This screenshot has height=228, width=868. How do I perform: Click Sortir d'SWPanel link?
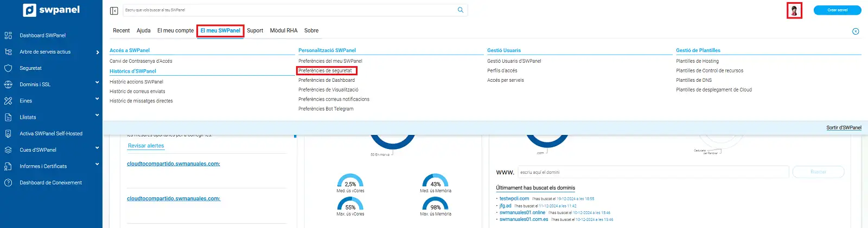[x=844, y=128]
